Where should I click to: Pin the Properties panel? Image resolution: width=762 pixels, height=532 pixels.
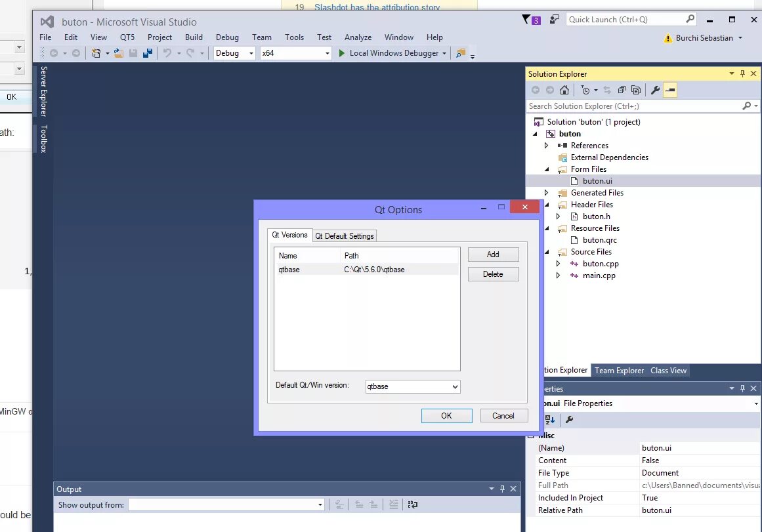click(742, 388)
